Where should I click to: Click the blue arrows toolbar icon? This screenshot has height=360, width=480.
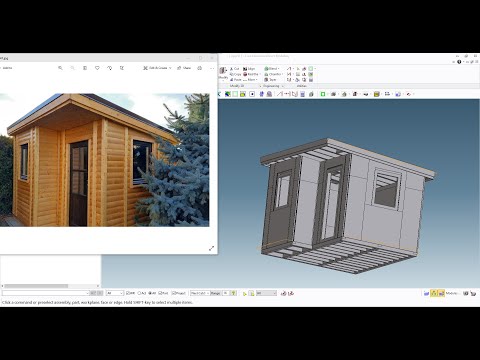click(262, 94)
